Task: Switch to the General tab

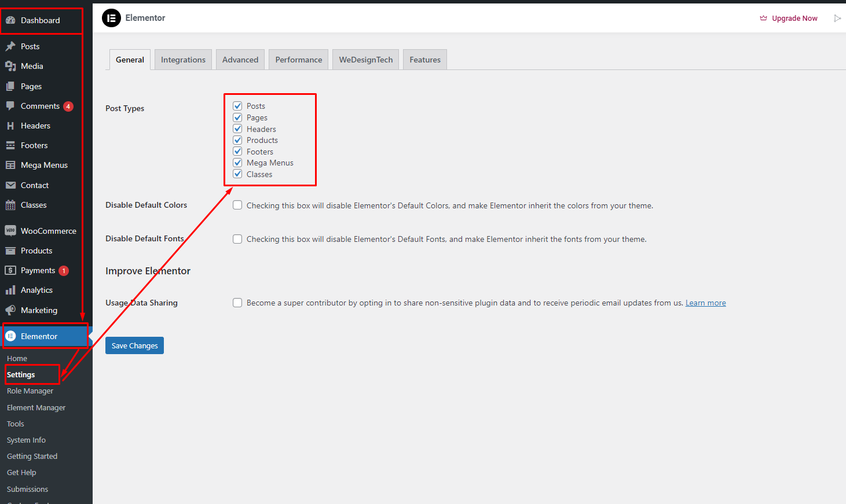Action: pos(130,60)
